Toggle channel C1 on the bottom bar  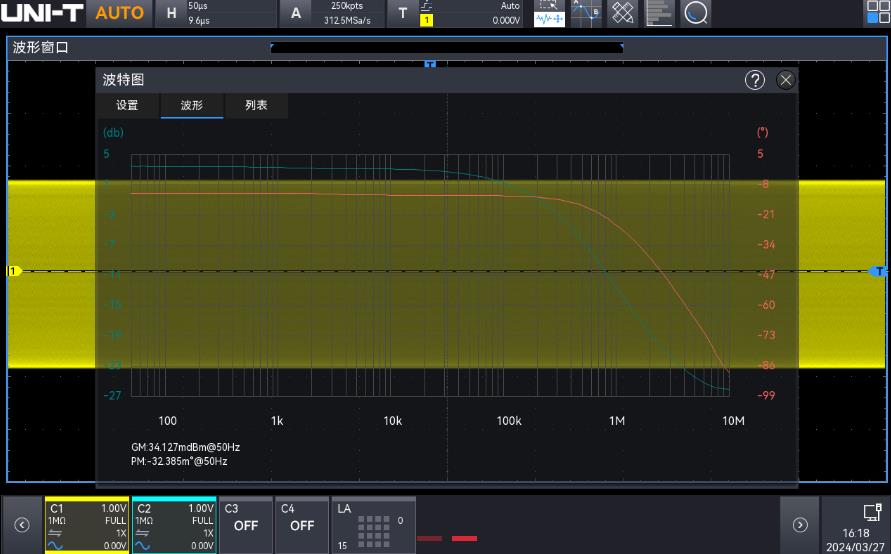[x=87, y=525]
